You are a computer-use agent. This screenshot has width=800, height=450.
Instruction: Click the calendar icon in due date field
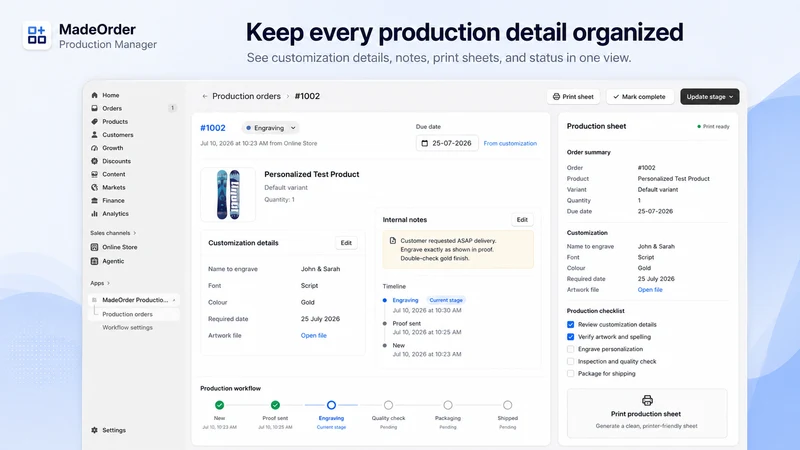[x=424, y=143]
